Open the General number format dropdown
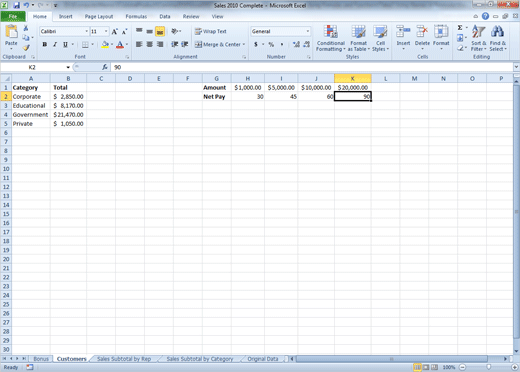This screenshot has width=520, height=372. point(308,31)
